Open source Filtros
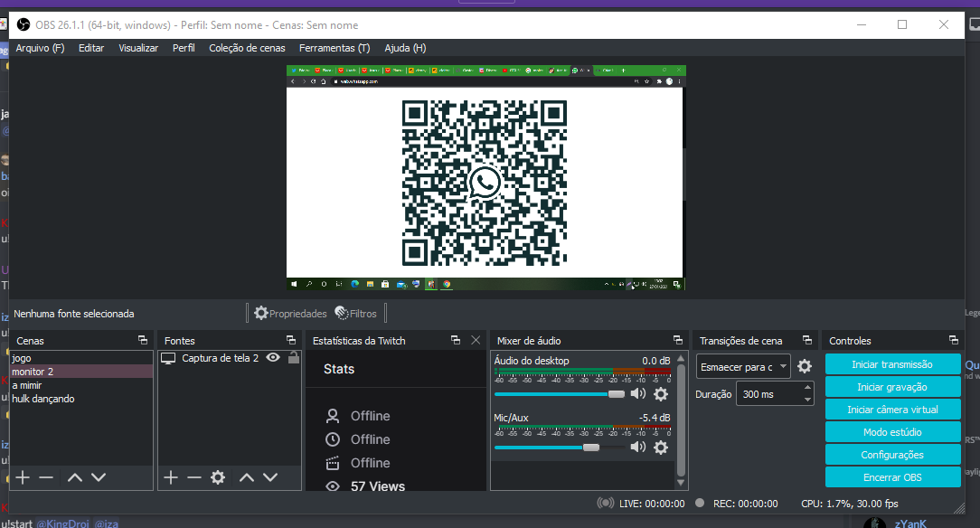 pyautogui.click(x=355, y=313)
